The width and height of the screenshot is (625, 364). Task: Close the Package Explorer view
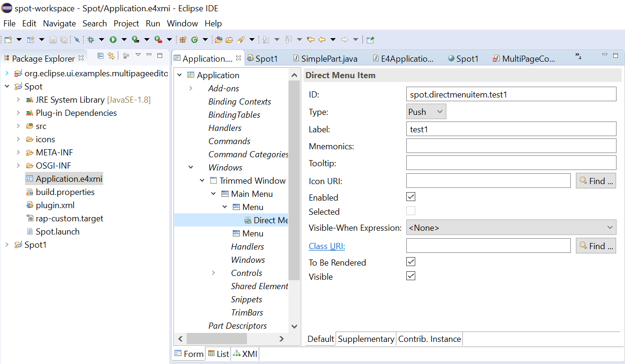click(81, 58)
